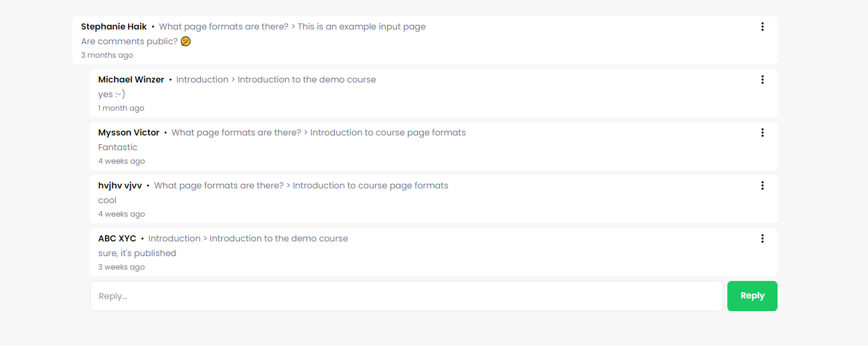Open options menu for Stephanie Haik's comment
The width and height of the screenshot is (868, 346).
[x=762, y=27]
